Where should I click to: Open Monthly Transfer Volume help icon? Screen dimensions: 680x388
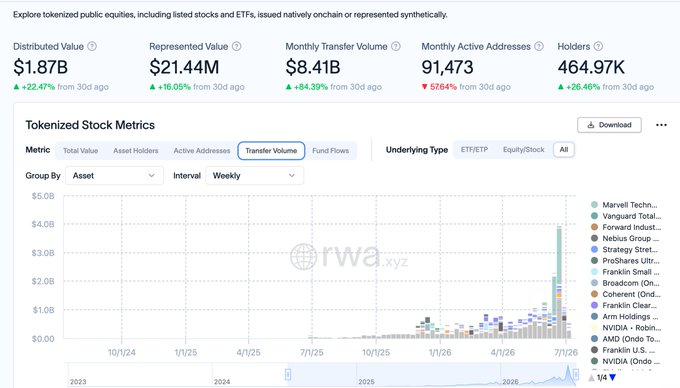point(396,46)
